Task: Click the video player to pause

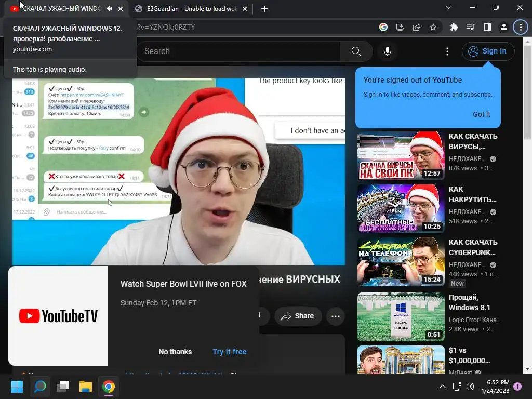Action: click(x=179, y=171)
